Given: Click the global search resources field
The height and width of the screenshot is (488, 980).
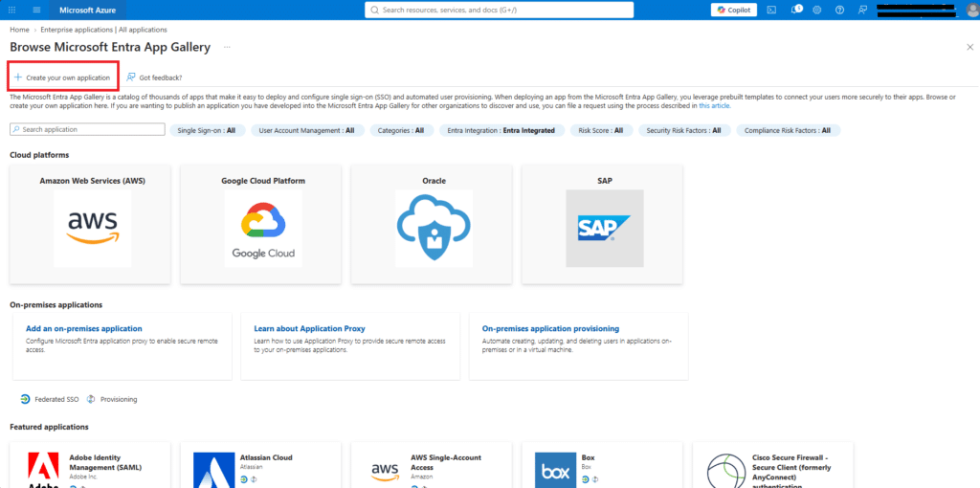Looking at the screenshot, I should click(x=500, y=10).
